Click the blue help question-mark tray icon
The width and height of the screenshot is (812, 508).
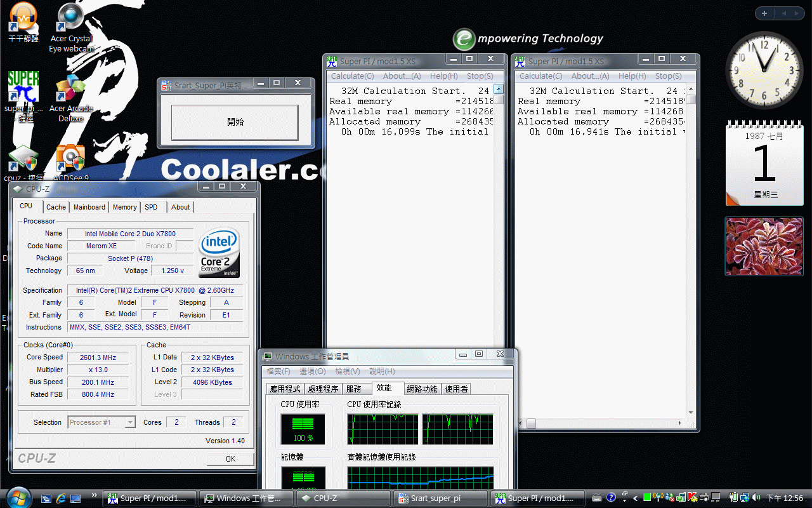click(611, 498)
